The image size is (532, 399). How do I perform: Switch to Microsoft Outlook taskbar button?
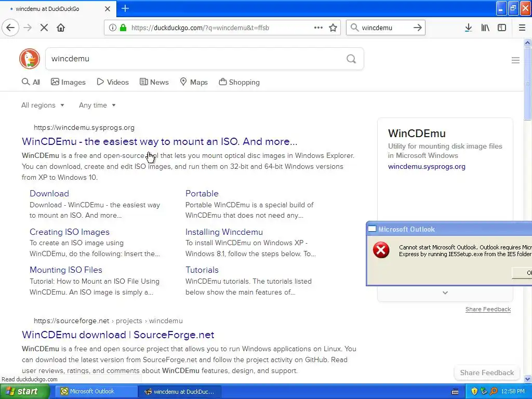96,391
